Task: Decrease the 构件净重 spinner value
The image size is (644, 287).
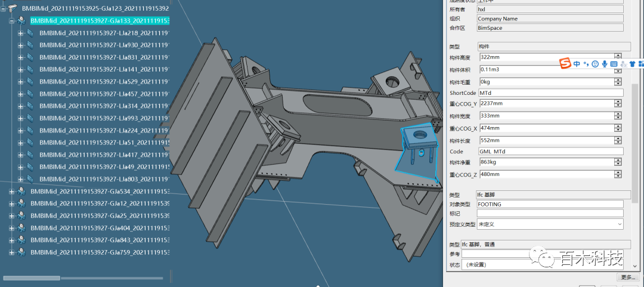Action: (617, 164)
